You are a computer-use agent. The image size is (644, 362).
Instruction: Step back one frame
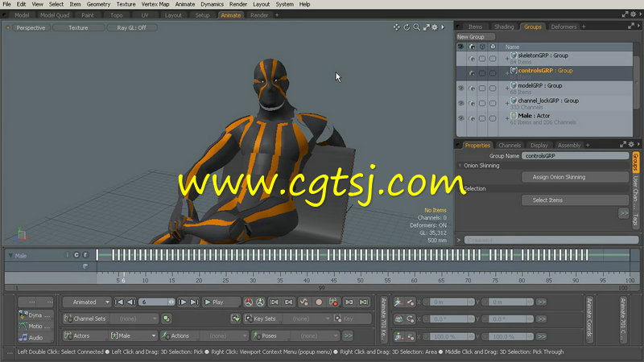pos(131,302)
